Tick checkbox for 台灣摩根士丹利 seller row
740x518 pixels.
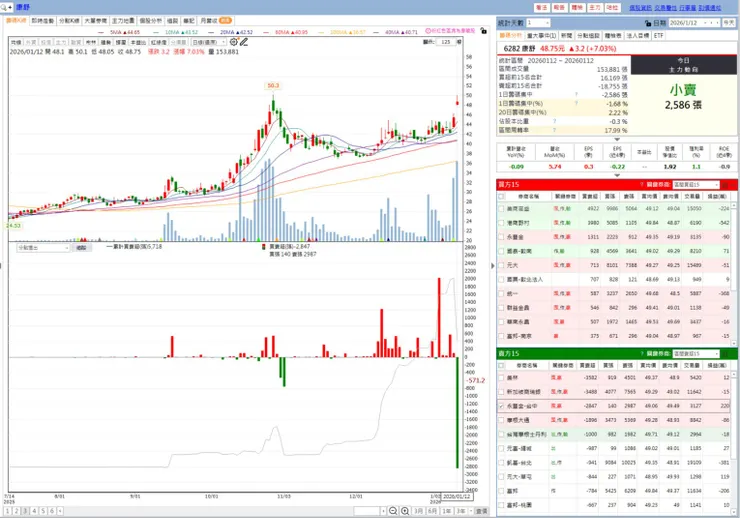click(501, 434)
